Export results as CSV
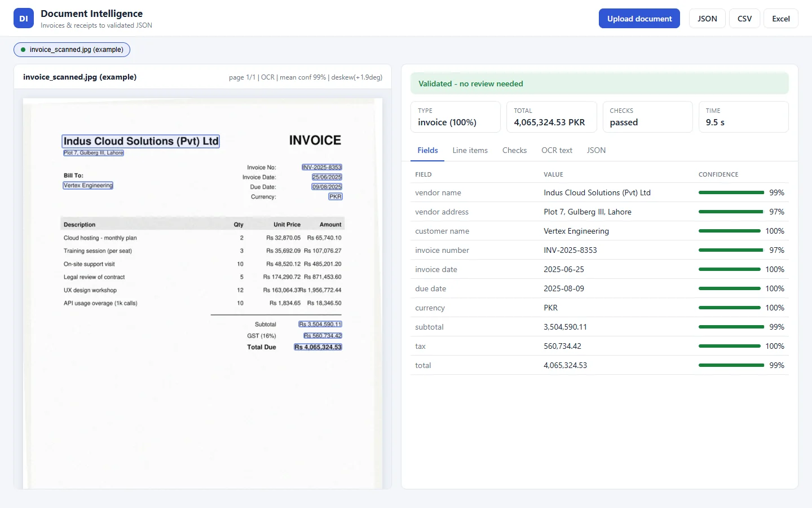 click(x=744, y=19)
